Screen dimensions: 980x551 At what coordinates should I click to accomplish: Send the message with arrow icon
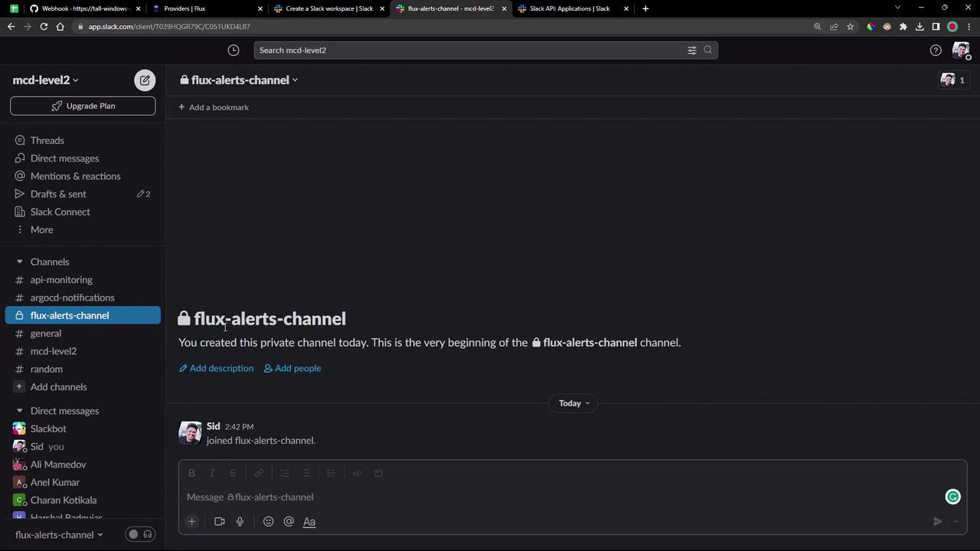(x=937, y=522)
